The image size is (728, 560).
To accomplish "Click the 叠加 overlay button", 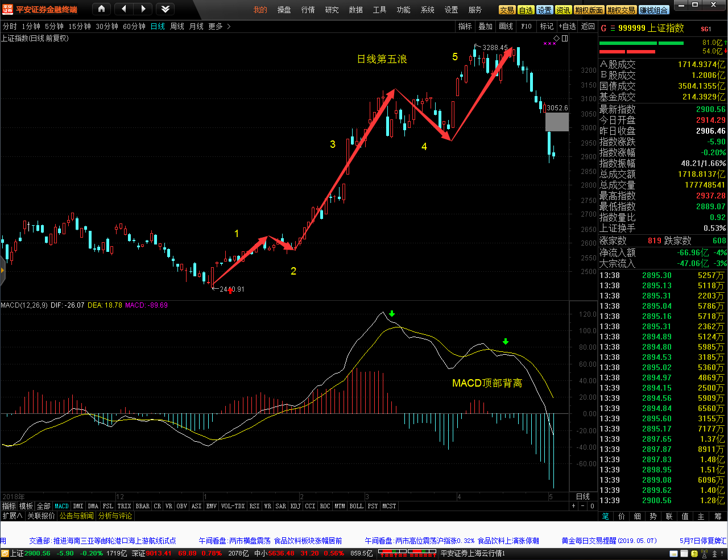I will click(x=485, y=27).
